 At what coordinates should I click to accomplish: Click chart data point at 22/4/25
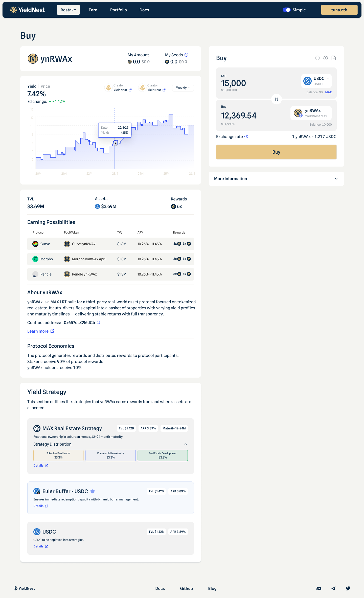pyautogui.click(x=89, y=141)
